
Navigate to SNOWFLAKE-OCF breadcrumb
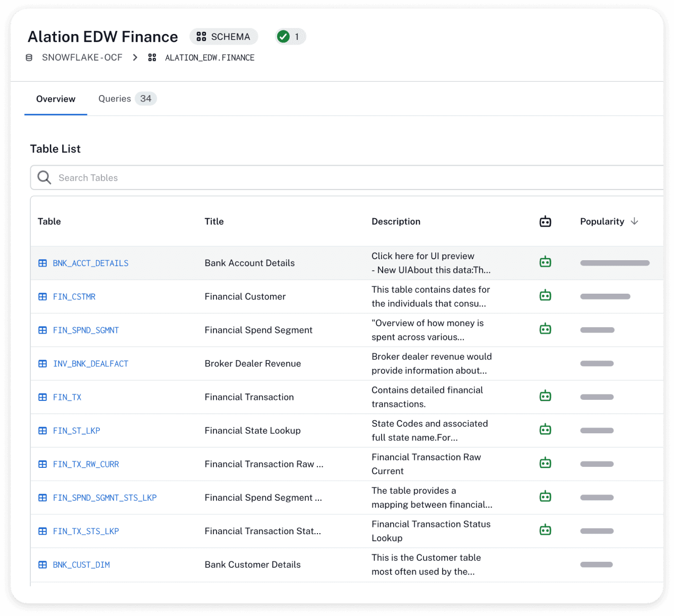click(82, 58)
